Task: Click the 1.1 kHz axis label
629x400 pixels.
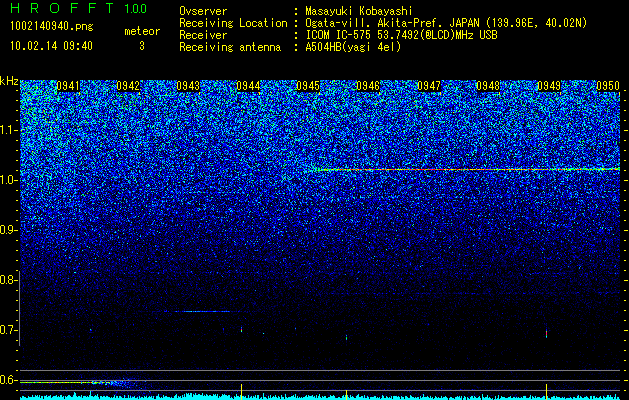Action: click(7, 130)
